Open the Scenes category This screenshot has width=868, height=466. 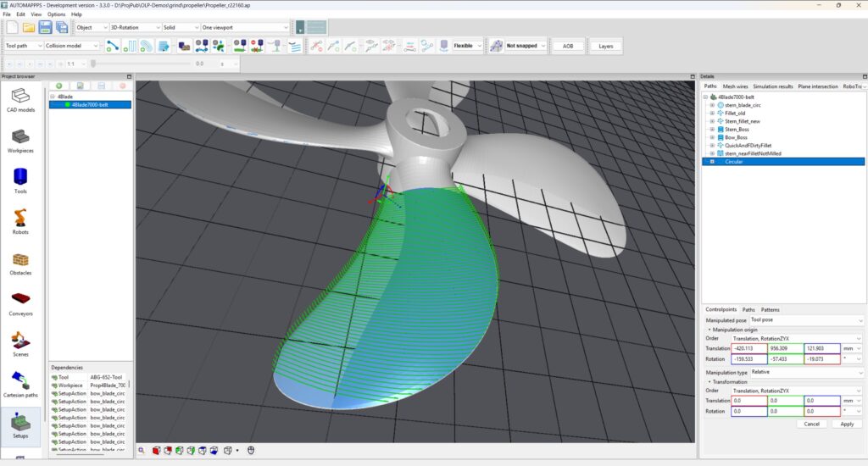point(20,344)
